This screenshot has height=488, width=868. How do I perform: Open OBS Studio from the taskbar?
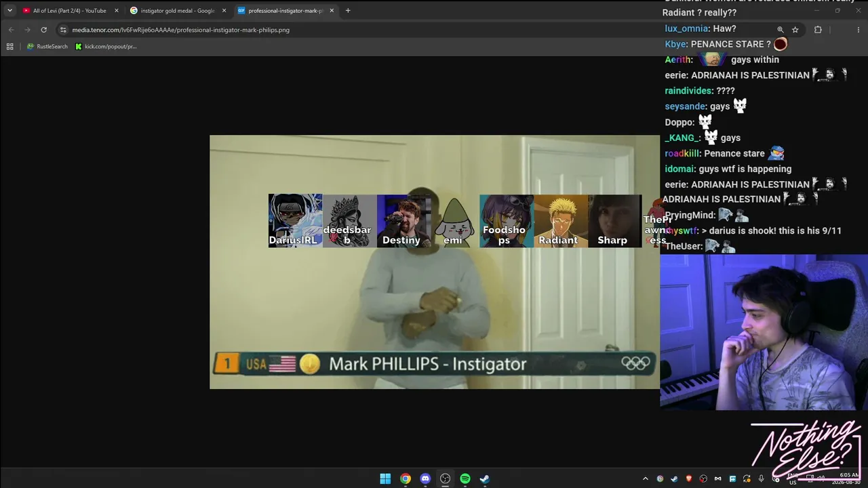(x=445, y=479)
